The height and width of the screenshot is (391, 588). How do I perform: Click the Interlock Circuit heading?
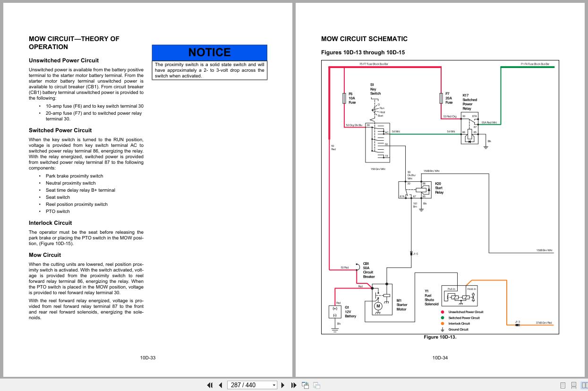pyautogui.click(x=51, y=223)
